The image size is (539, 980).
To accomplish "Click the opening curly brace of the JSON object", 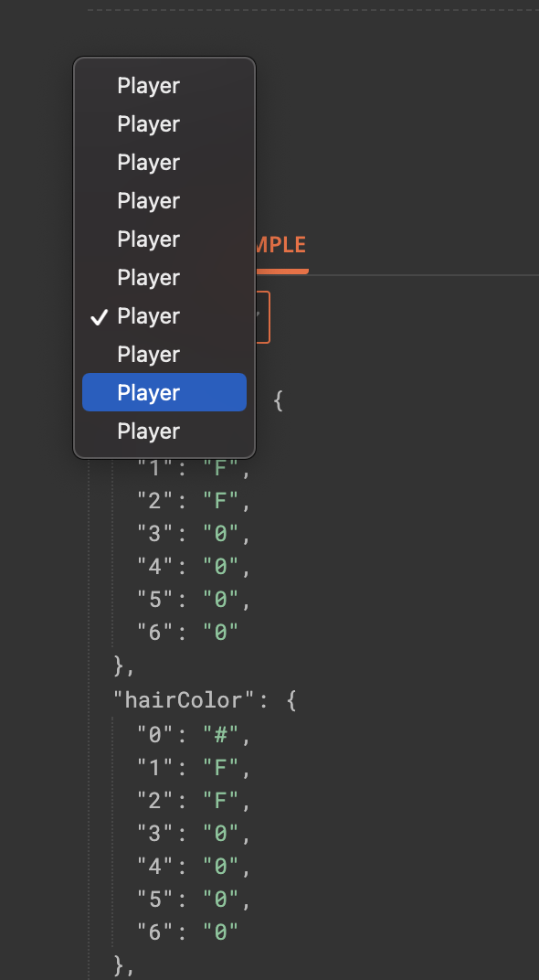I will [x=279, y=400].
